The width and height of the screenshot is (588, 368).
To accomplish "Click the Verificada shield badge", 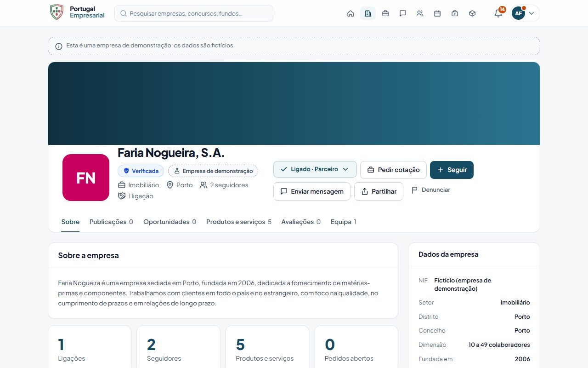I will (141, 171).
